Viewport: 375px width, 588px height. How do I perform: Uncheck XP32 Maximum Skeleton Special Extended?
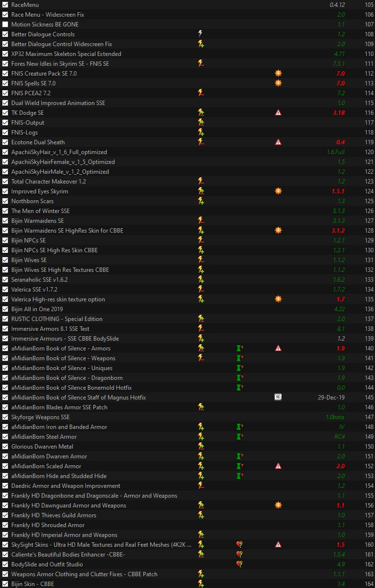5,53
